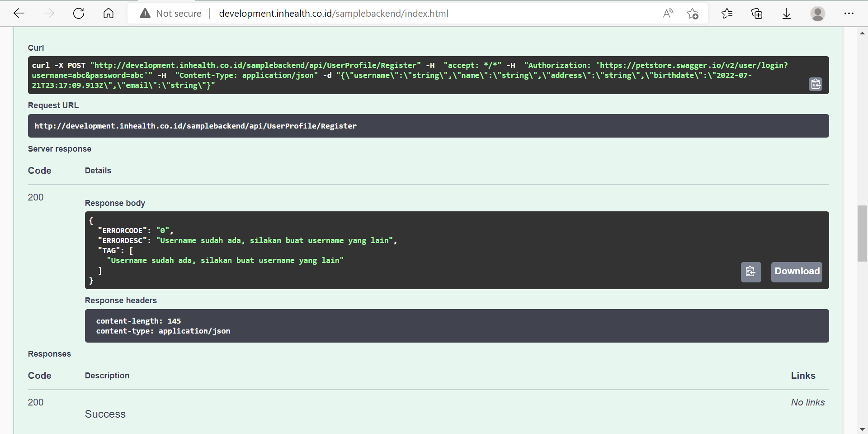Open the browser profile avatar
This screenshot has width=868, height=434.
tap(817, 14)
